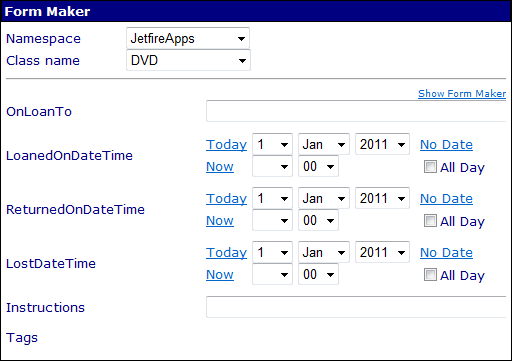Click the Class name label
This screenshot has width=514, height=362.
coord(43,61)
